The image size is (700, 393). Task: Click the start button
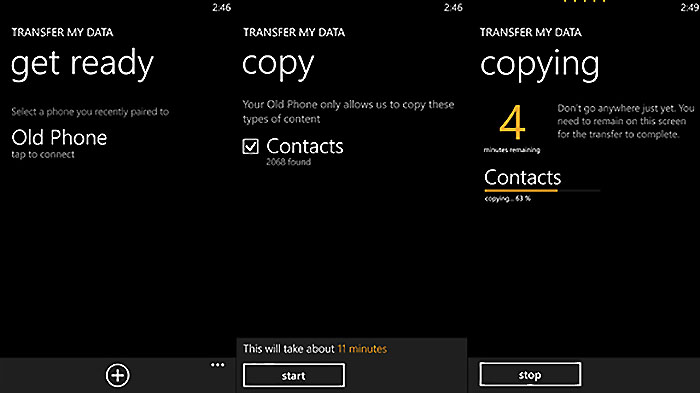tap(294, 375)
